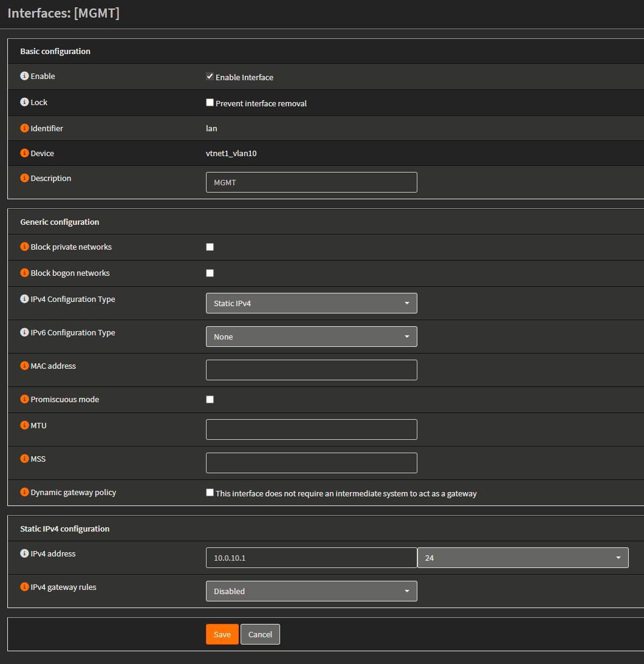Open the IPv4 gateway rules dropdown
644x664 pixels.
[x=311, y=591]
